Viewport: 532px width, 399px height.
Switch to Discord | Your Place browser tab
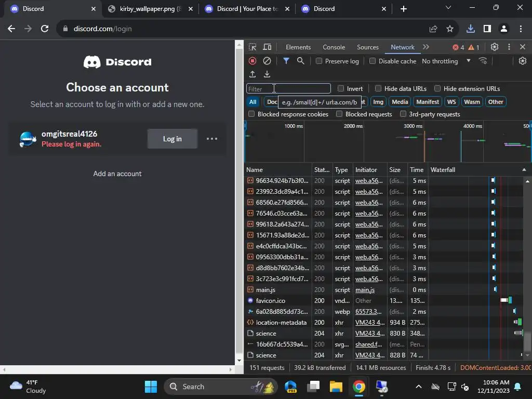[247, 9]
